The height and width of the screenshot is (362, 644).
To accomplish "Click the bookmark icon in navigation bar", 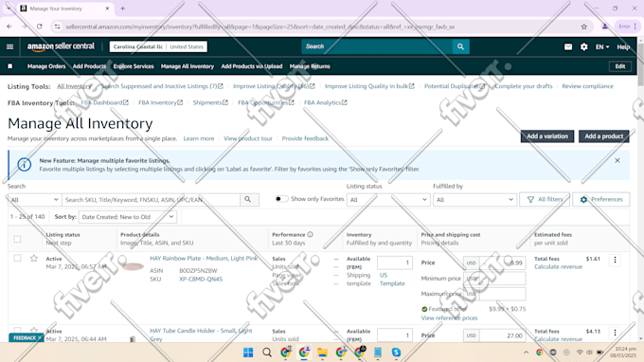I will pyautogui.click(x=10, y=66).
